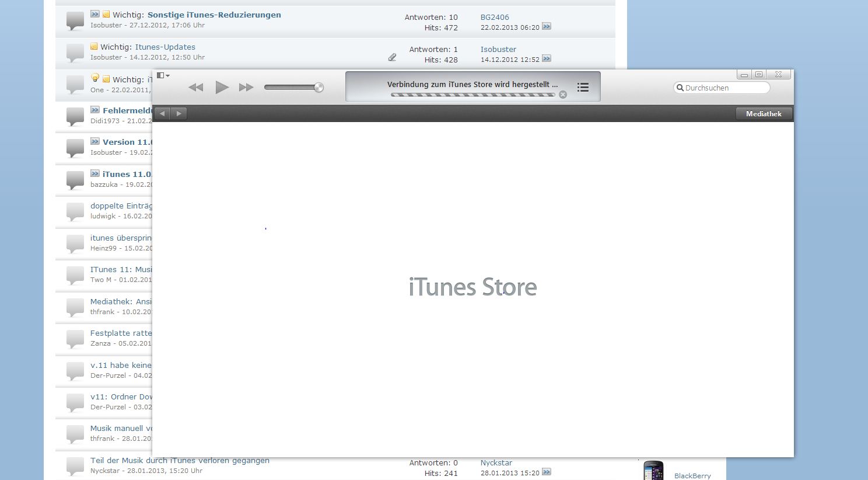Open thread ITunes 11: Musik in forum

[x=121, y=269]
